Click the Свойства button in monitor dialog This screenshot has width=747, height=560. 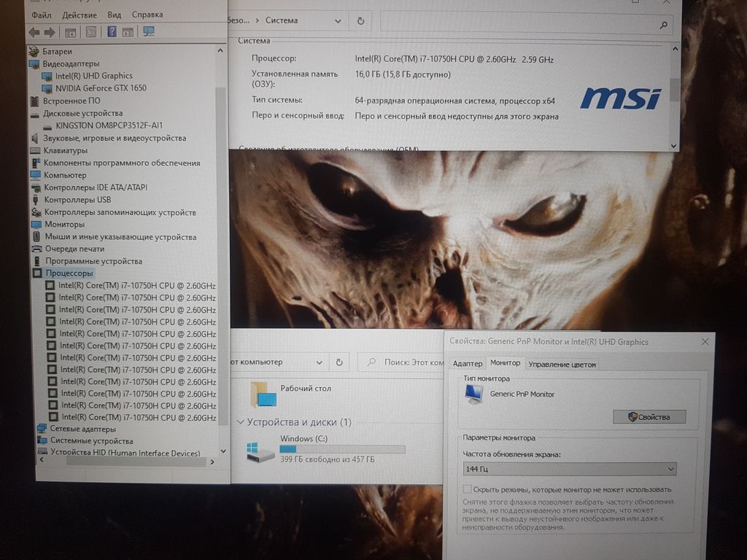pos(649,417)
